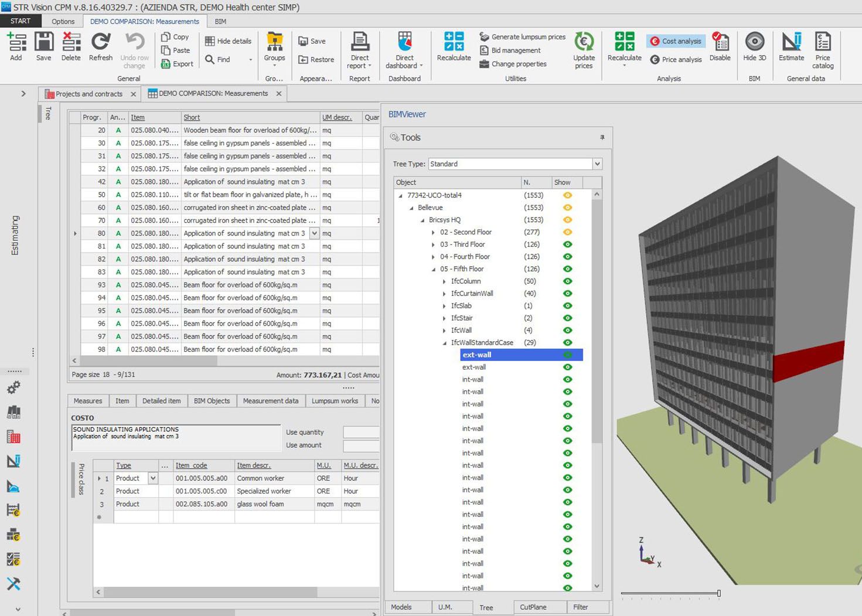Viewport: 862px width, 616px height.
Task: Open the CutPlane tab in BIMViewer
Action: tap(533, 607)
